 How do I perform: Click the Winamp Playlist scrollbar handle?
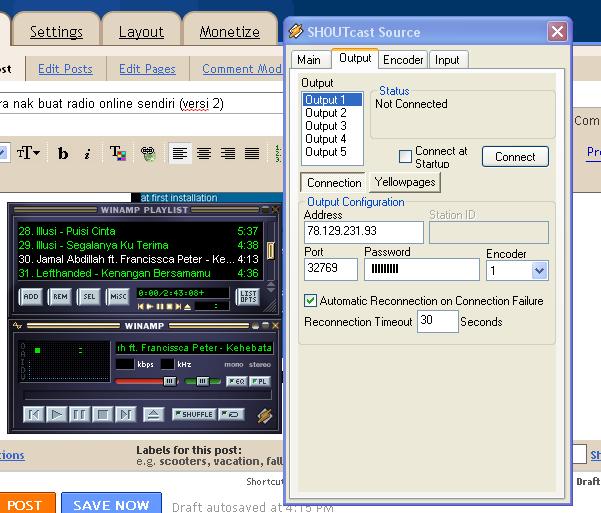tap(271, 251)
